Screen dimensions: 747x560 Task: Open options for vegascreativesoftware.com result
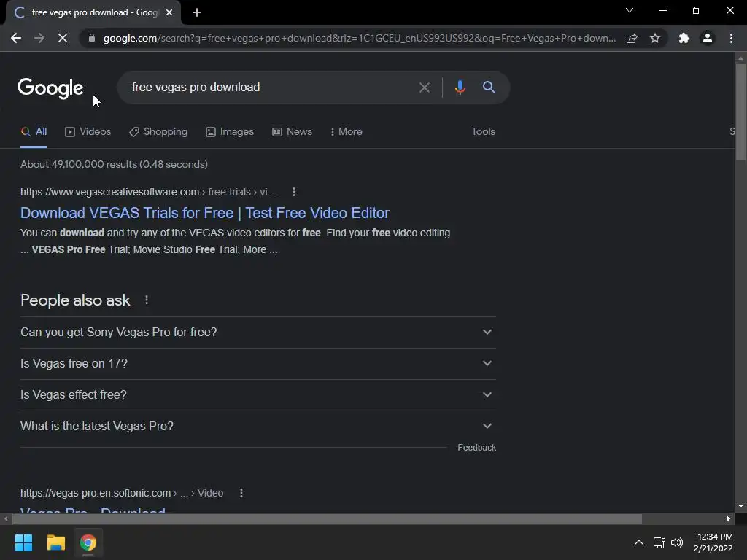click(x=294, y=192)
